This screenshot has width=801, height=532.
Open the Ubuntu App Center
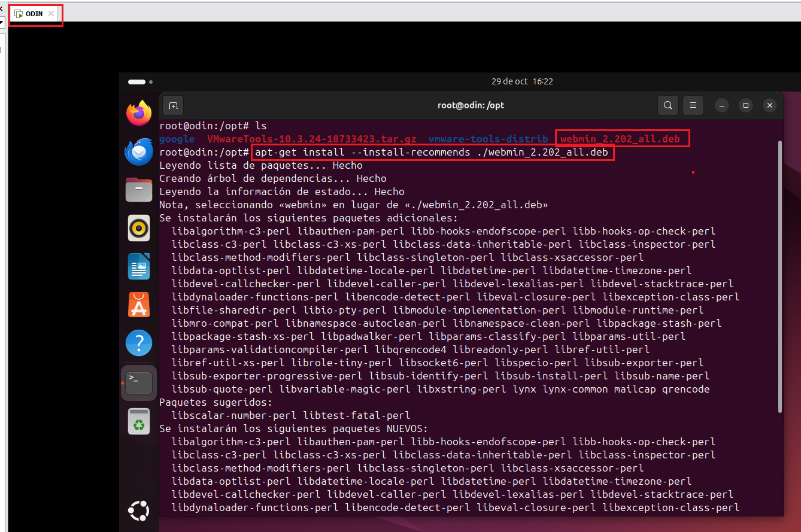pyautogui.click(x=138, y=305)
